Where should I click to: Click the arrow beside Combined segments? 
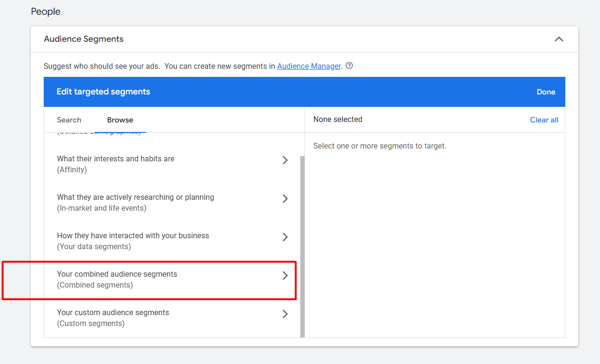pos(285,276)
